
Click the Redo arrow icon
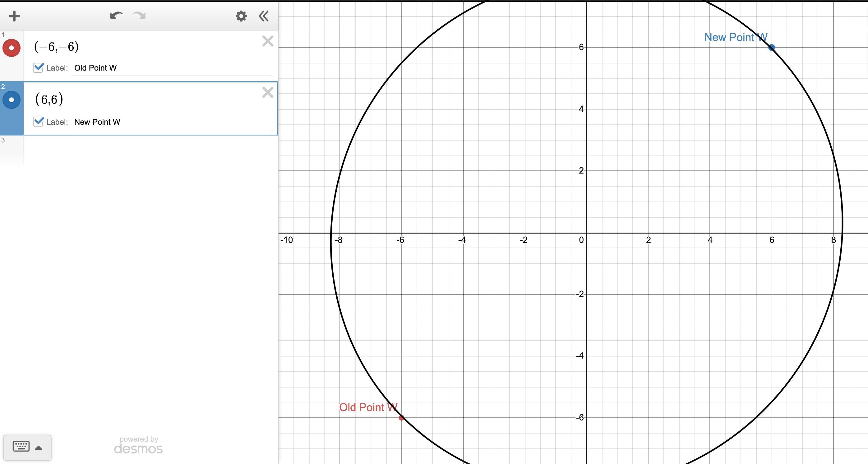tap(139, 16)
